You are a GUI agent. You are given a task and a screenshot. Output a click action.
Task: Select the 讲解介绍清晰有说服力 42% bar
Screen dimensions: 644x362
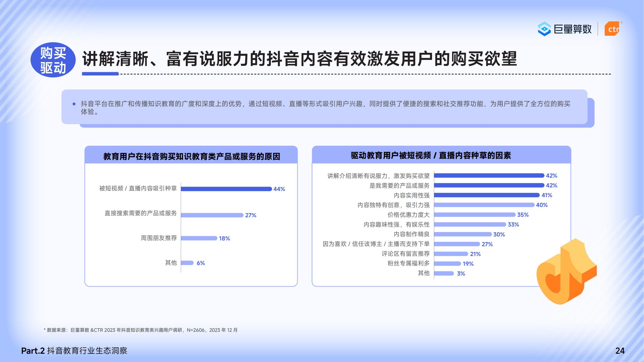[x=489, y=175]
